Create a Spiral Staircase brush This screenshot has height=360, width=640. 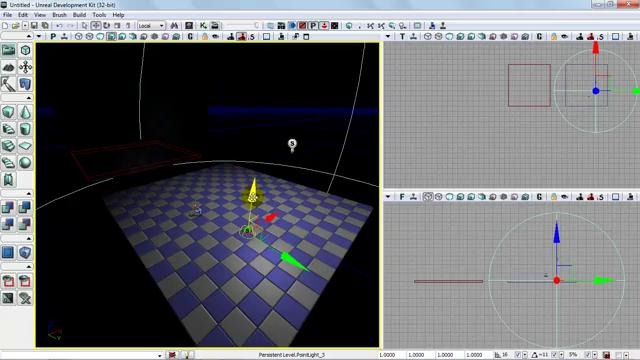point(8,162)
